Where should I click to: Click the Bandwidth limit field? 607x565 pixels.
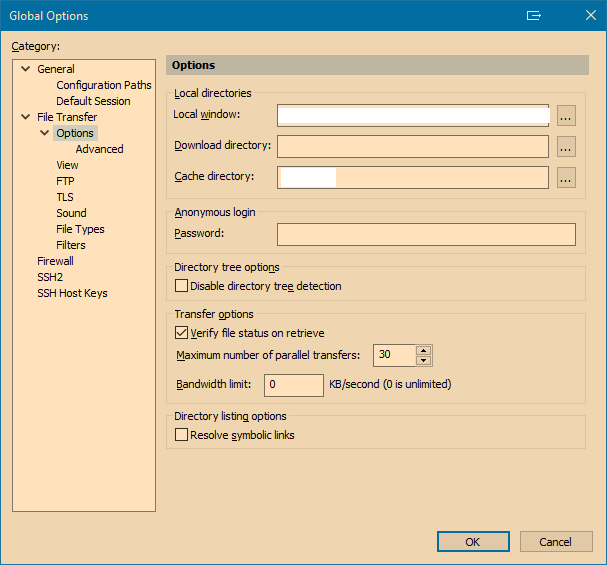click(x=294, y=385)
